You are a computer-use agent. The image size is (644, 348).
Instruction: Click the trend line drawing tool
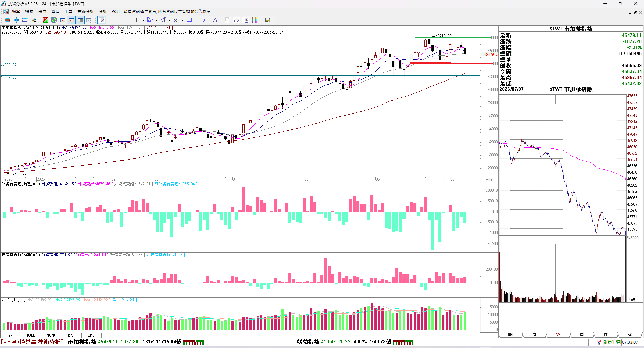pyautogui.click(x=111, y=20)
